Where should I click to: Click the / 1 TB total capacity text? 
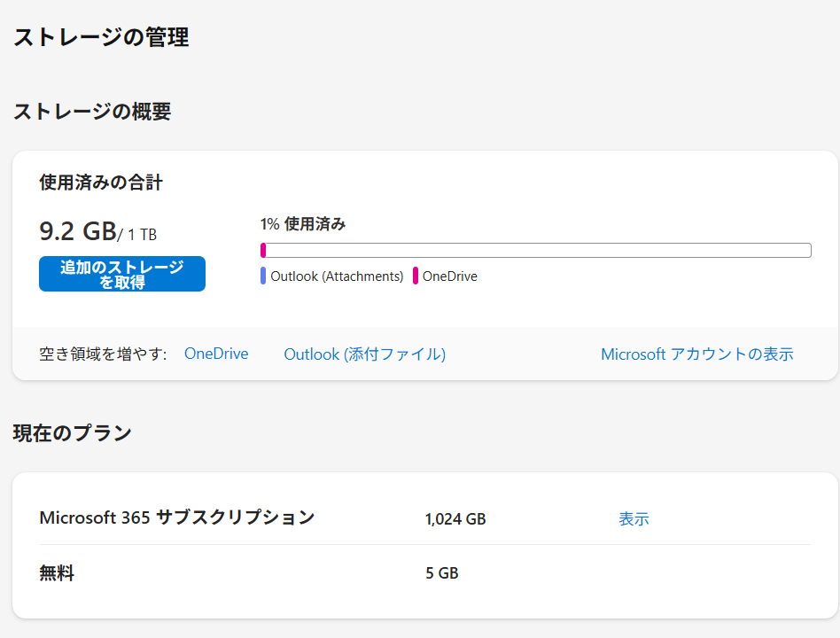137,235
